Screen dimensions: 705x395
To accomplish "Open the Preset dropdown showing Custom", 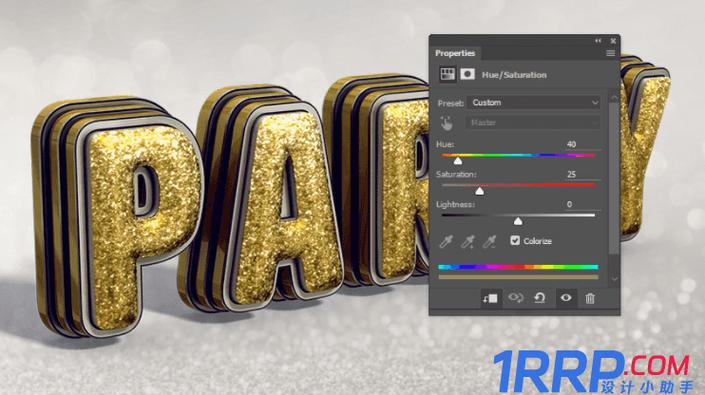I will click(533, 102).
